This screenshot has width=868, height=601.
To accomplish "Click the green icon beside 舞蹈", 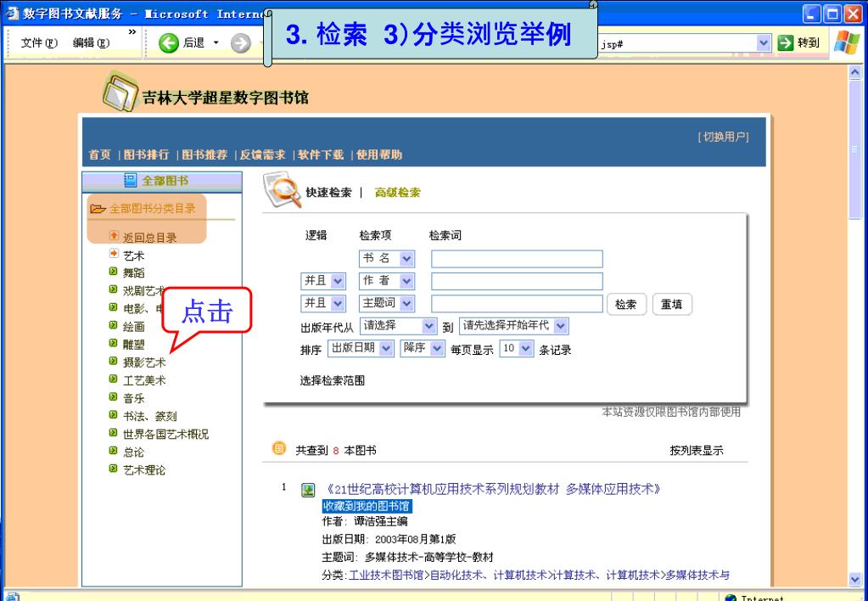I will (x=114, y=272).
